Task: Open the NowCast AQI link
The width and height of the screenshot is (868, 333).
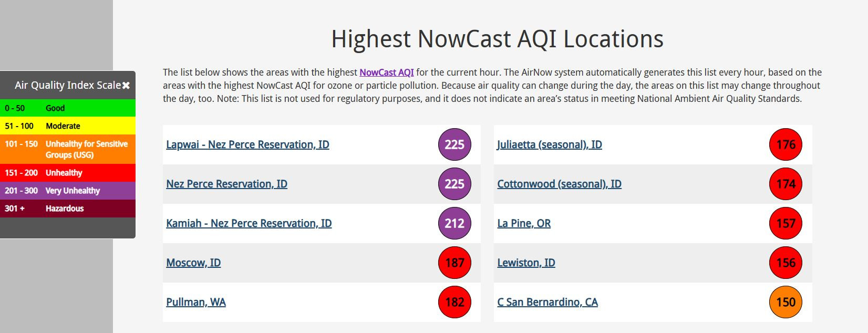Action: (387, 72)
